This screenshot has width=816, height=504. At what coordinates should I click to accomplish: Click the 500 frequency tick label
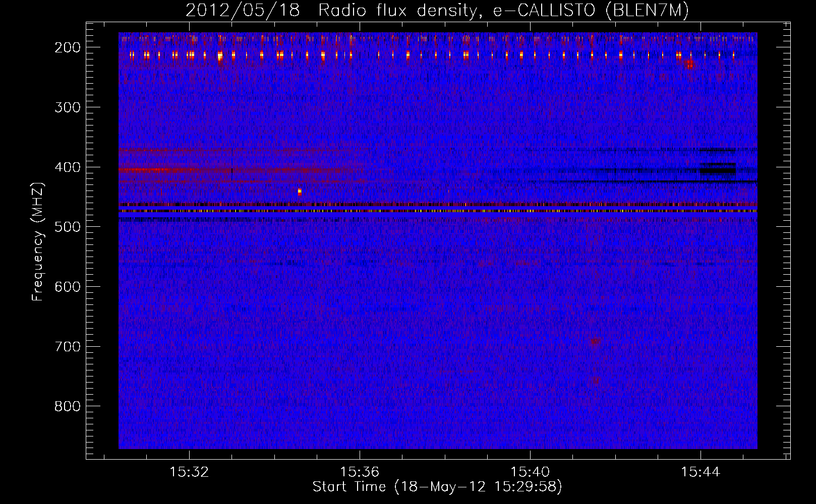(68, 227)
